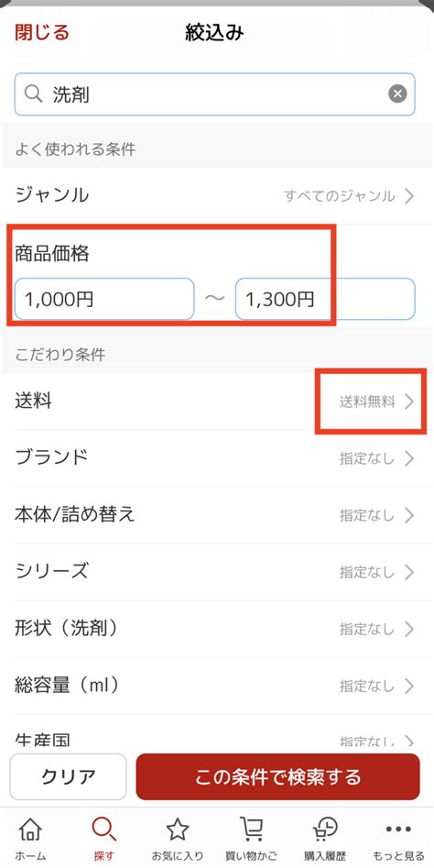The width and height of the screenshot is (434, 868).
Task: Open the シリーズ series filter
Action: point(215,572)
